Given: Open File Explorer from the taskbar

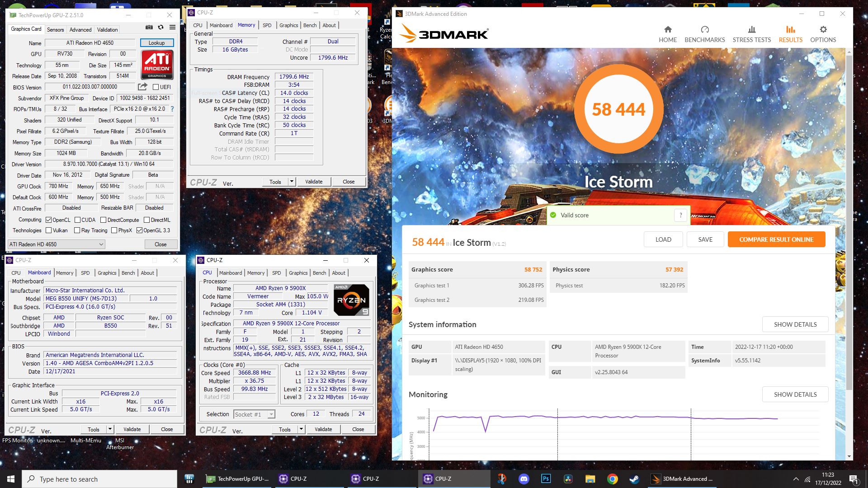Looking at the screenshot, I should tap(590, 479).
